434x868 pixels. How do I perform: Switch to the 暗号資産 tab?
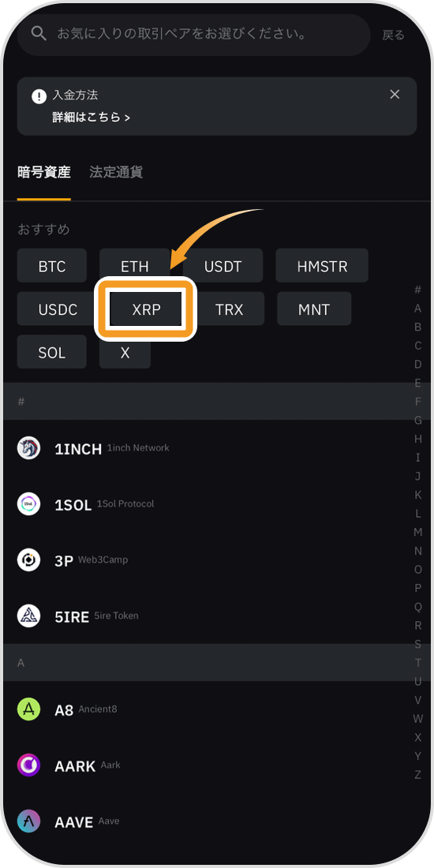click(x=43, y=172)
